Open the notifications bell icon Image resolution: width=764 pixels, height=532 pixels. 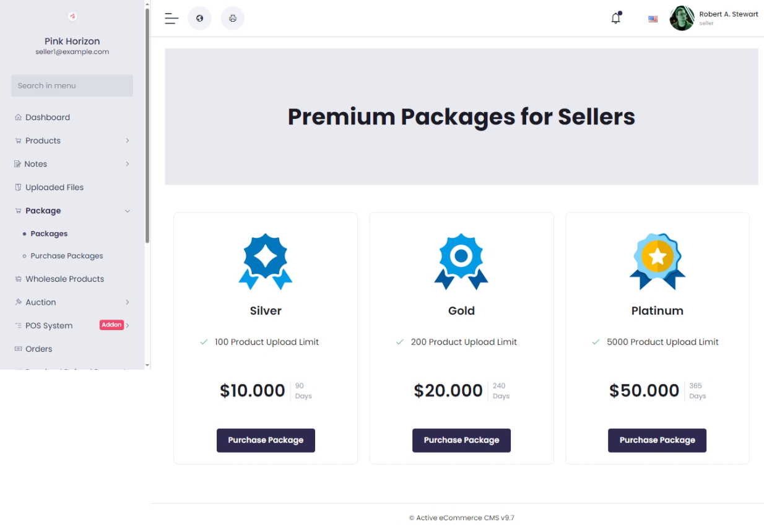616,18
